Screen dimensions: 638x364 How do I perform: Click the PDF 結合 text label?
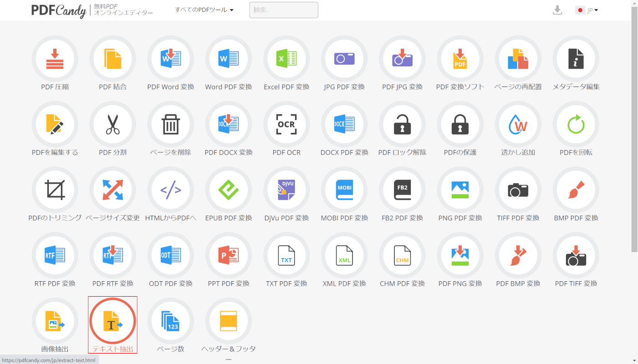click(x=112, y=87)
